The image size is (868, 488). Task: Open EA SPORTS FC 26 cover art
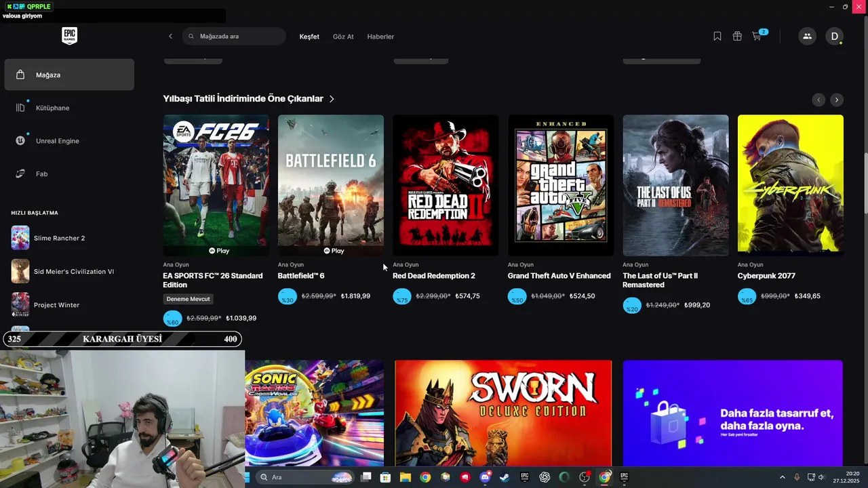[x=216, y=185]
